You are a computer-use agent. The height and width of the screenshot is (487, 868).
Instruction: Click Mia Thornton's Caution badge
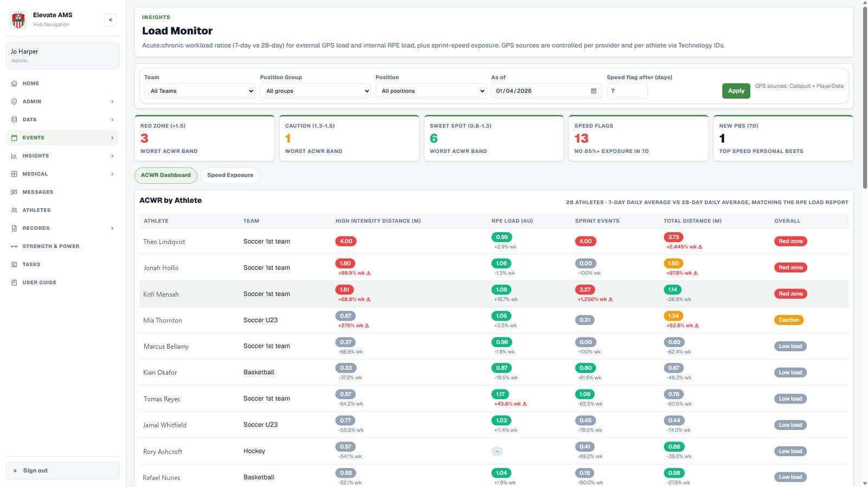pyautogui.click(x=789, y=320)
